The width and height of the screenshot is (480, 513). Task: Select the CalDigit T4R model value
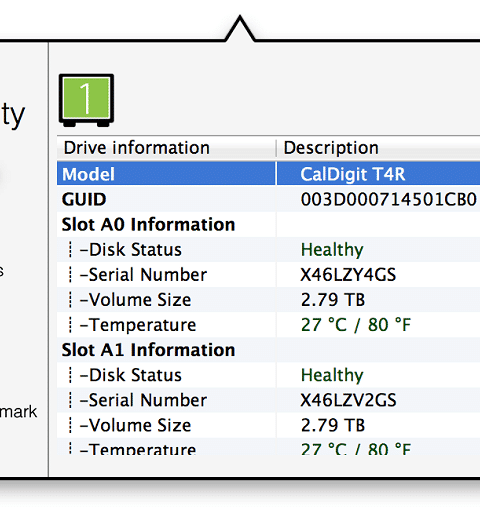[352, 174]
